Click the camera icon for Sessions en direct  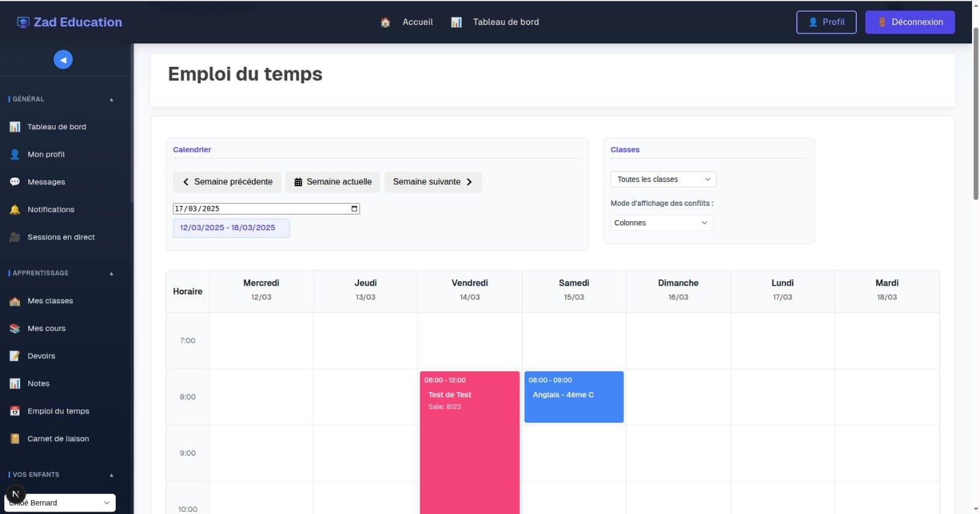click(15, 237)
